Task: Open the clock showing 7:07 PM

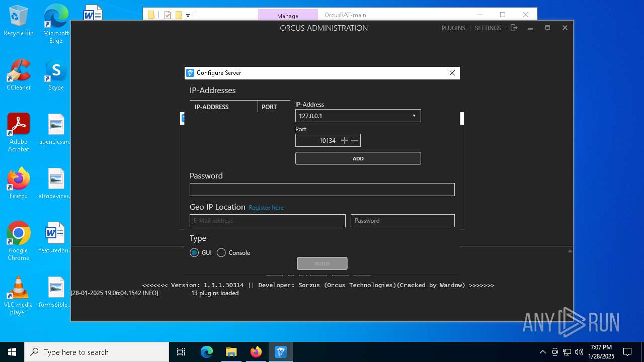Action: 601,352
